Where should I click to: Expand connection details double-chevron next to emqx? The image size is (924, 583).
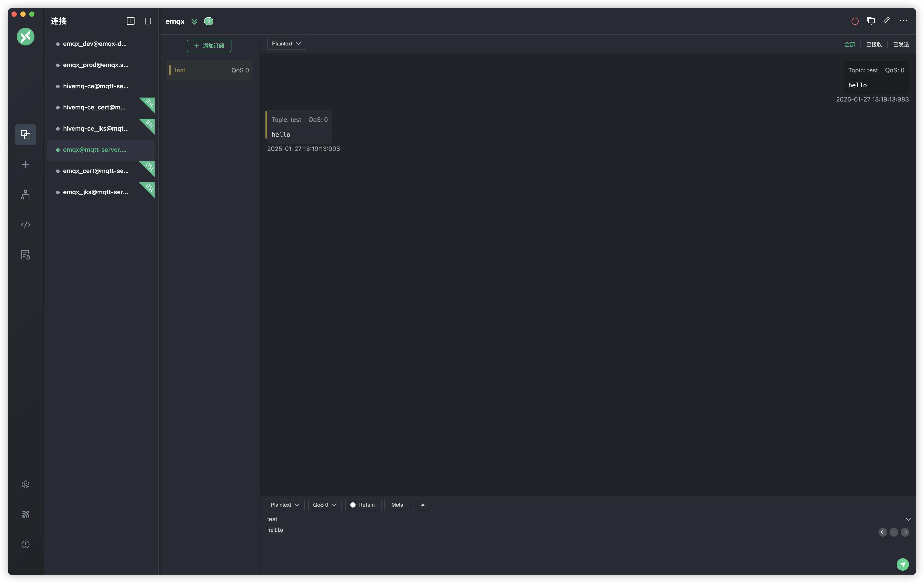point(194,21)
